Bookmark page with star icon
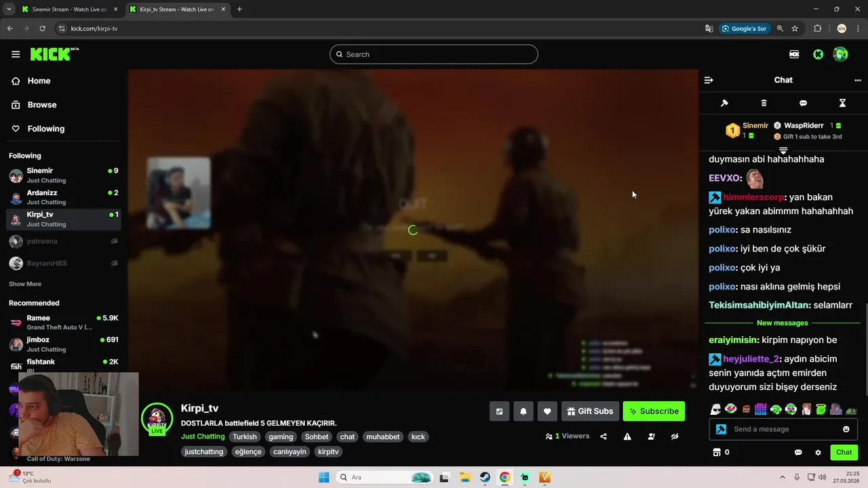The image size is (868, 488). click(x=795, y=28)
